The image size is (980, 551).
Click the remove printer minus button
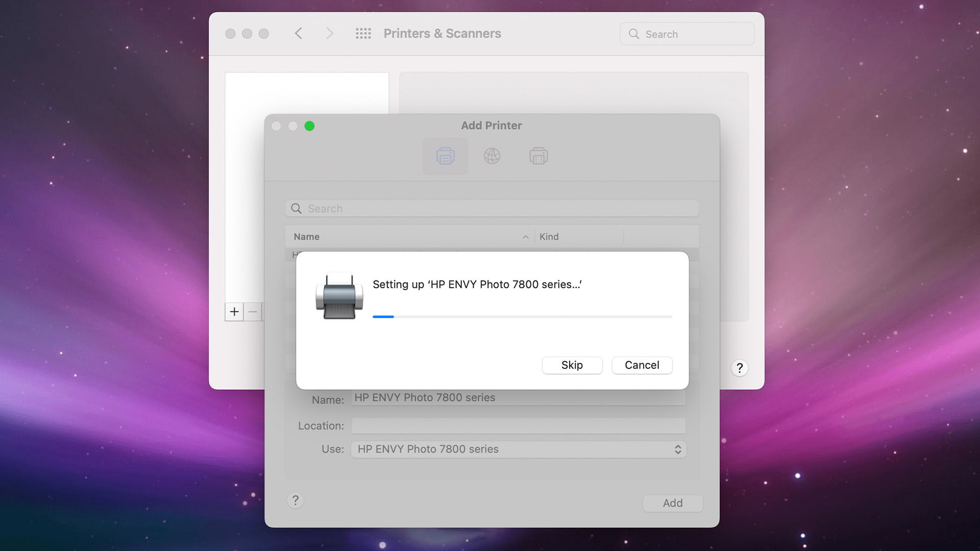(253, 312)
